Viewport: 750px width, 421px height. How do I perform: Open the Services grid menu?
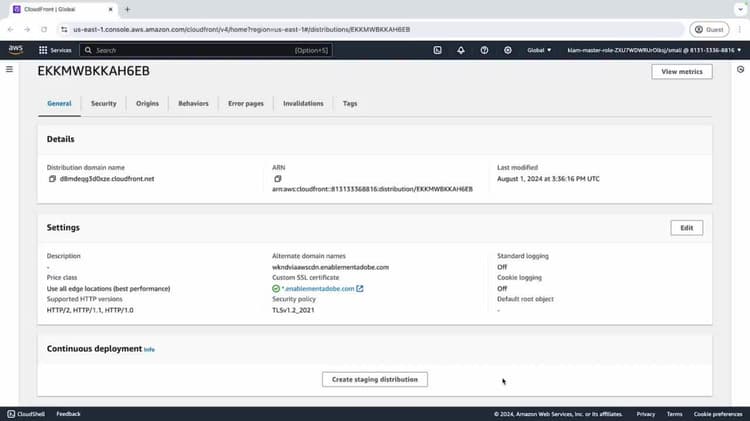[x=55, y=50]
